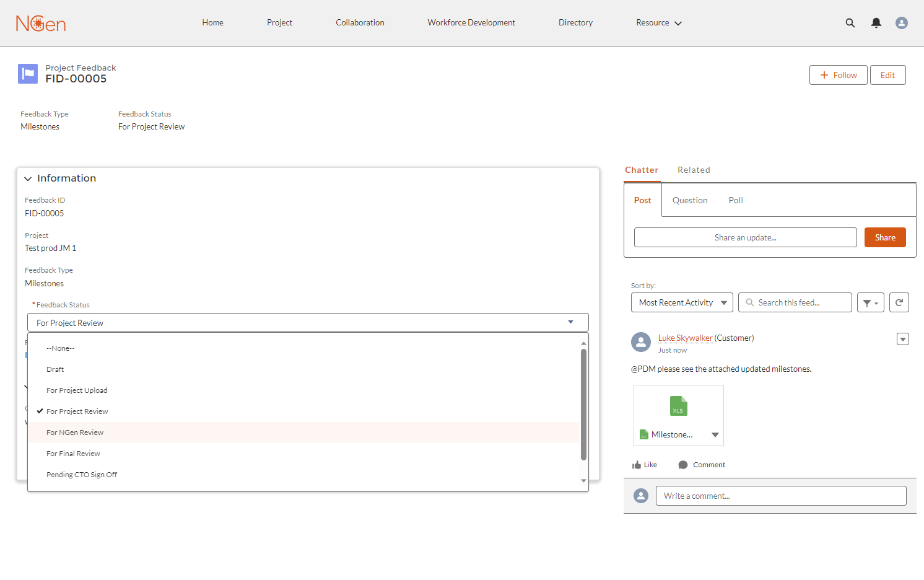Choose the checked For Project Review option
Screen dimensions: 924x580
(x=303, y=411)
